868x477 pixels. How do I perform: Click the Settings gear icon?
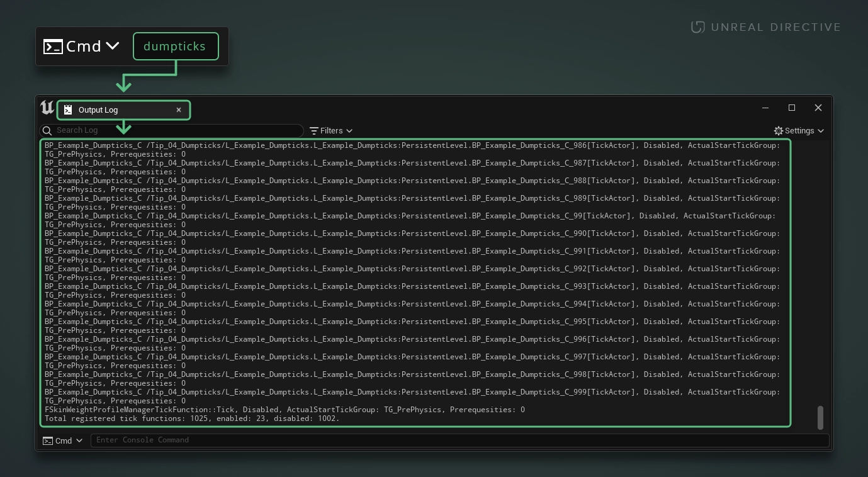(x=779, y=131)
